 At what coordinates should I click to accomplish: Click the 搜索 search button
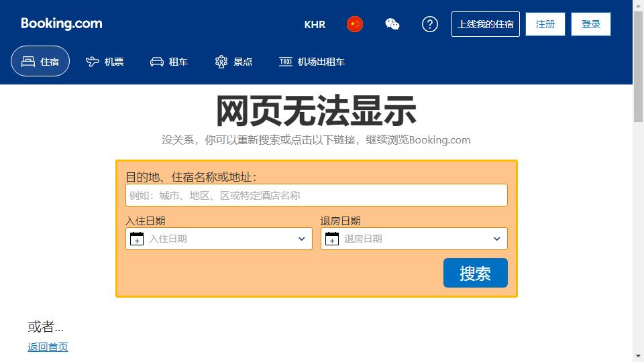[475, 273]
